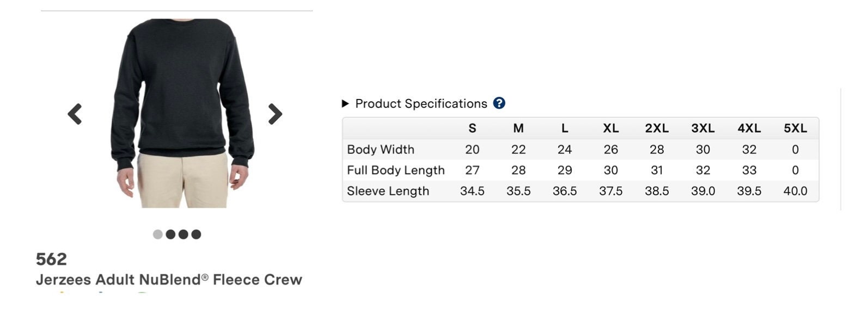This screenshot has width=868, height=315.
Task: Click the 2XL size column header
Action: pos(657,128)
